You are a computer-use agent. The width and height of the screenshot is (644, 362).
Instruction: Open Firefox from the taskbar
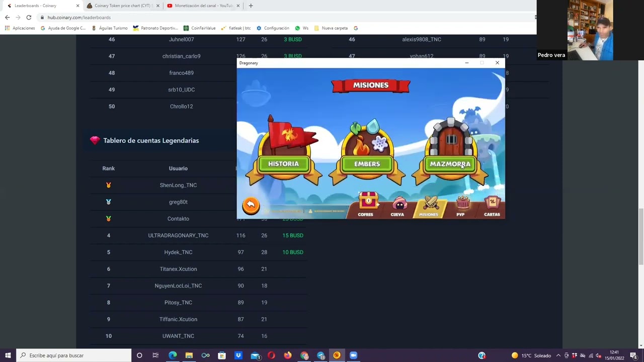pyautogui.click(x=288, y=355)
